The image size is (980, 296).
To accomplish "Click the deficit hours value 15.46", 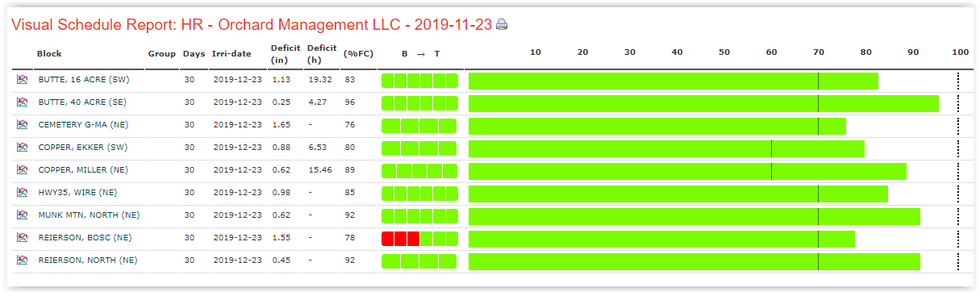I will (320, 170).
